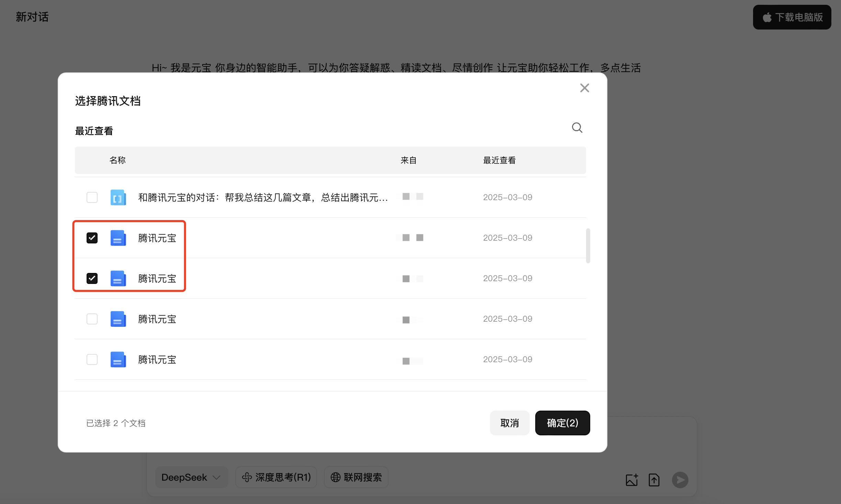The height and width of the screenshot is (504, 841).
Task: Click the document list scrollbar
Action: (x=588, y=245)
